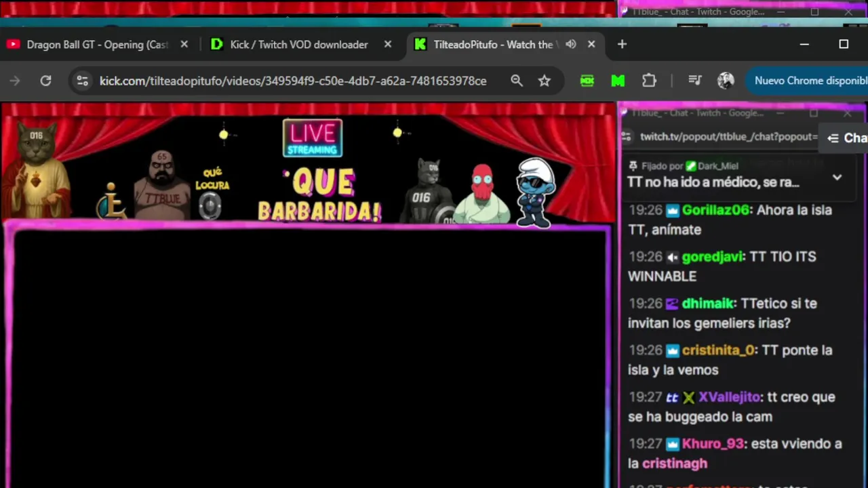Minimize the Chrome window
This screenshot has height=488, width=868.
click(x=804, y=44)
